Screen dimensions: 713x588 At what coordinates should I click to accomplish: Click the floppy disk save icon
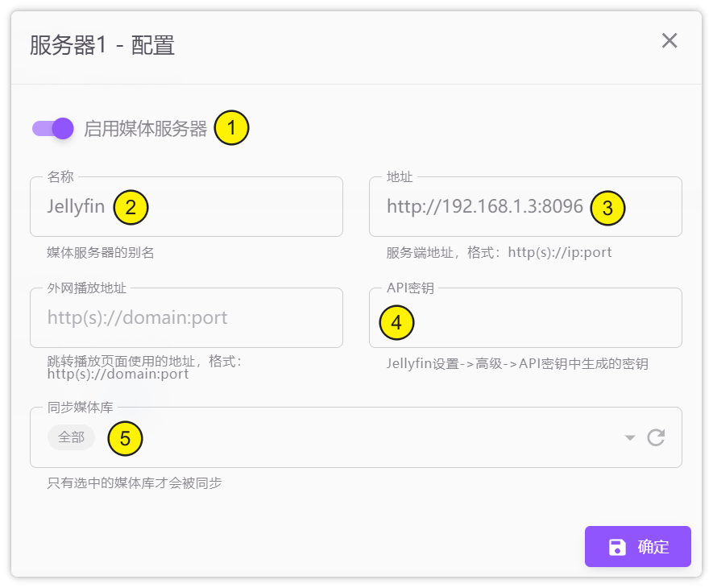point(617,548)
